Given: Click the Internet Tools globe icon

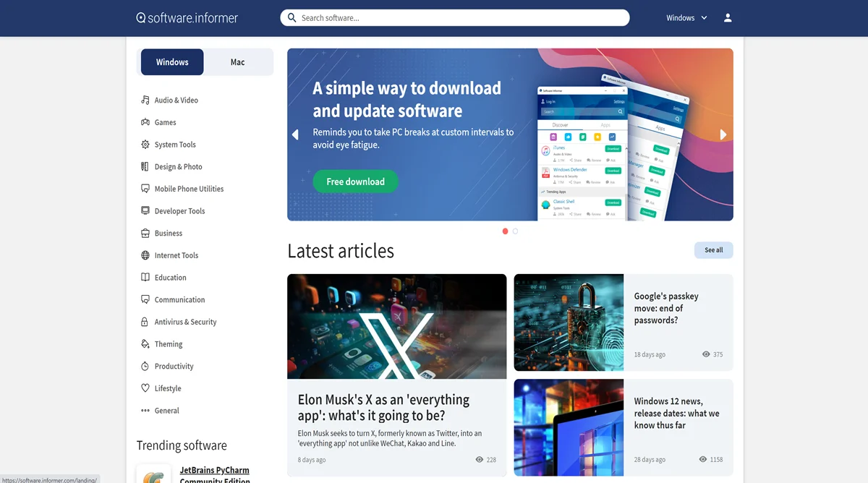Looking at the screenshot, I should tap(145, 255).
